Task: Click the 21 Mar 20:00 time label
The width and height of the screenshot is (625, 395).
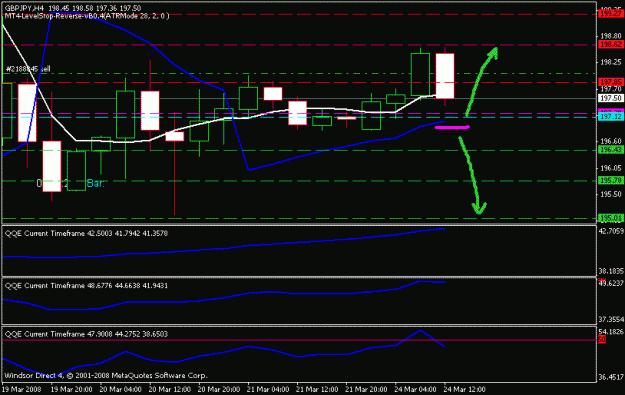Action: click(366, 389)
